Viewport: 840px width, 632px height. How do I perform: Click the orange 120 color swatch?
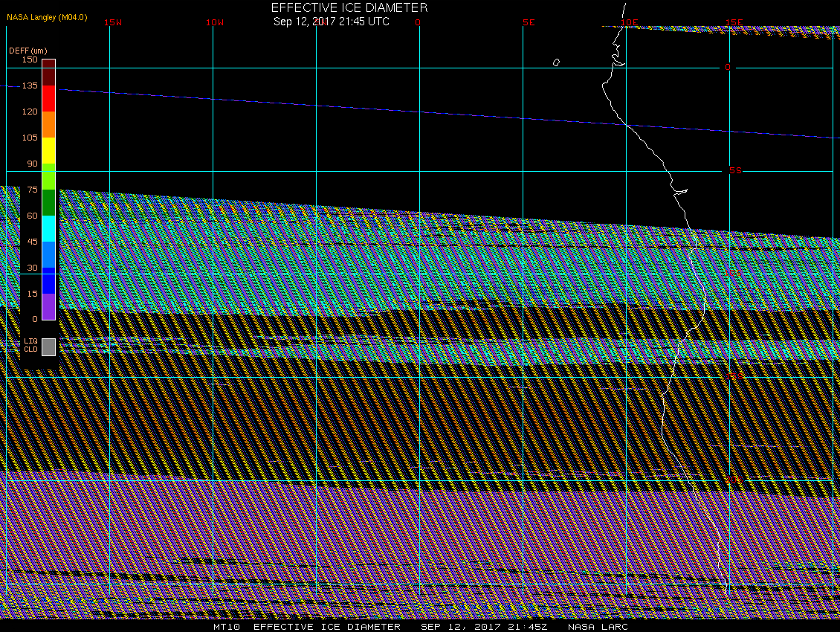[49, 124]
